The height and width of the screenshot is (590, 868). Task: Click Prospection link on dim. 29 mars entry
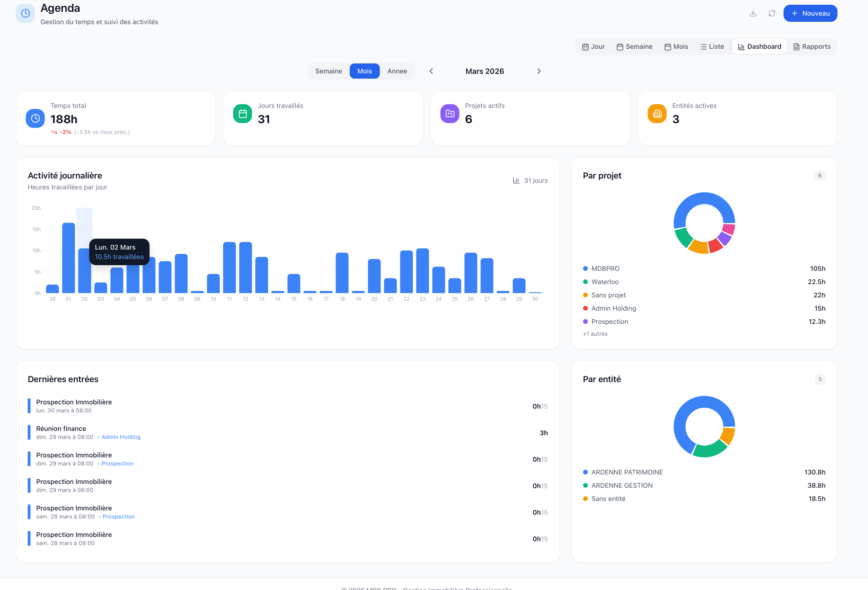[117, 464]
